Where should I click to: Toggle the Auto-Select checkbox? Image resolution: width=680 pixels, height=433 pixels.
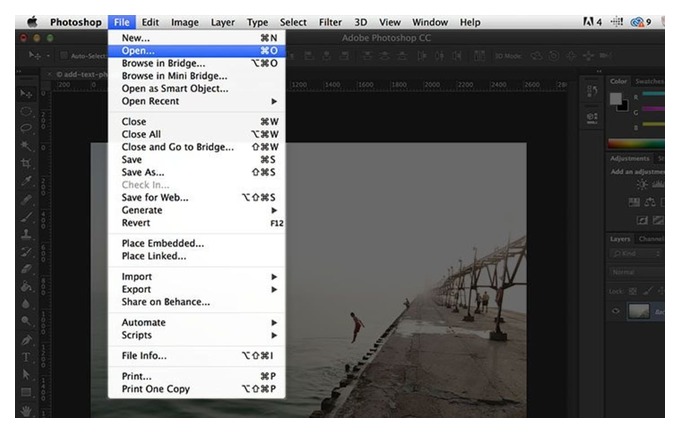pyautogui.click(x=64, y=56)
